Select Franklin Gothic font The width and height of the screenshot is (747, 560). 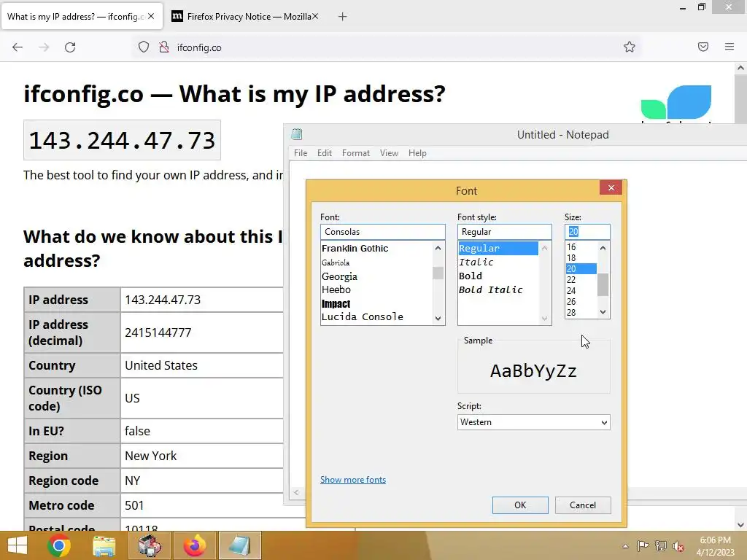pos(355,248)
